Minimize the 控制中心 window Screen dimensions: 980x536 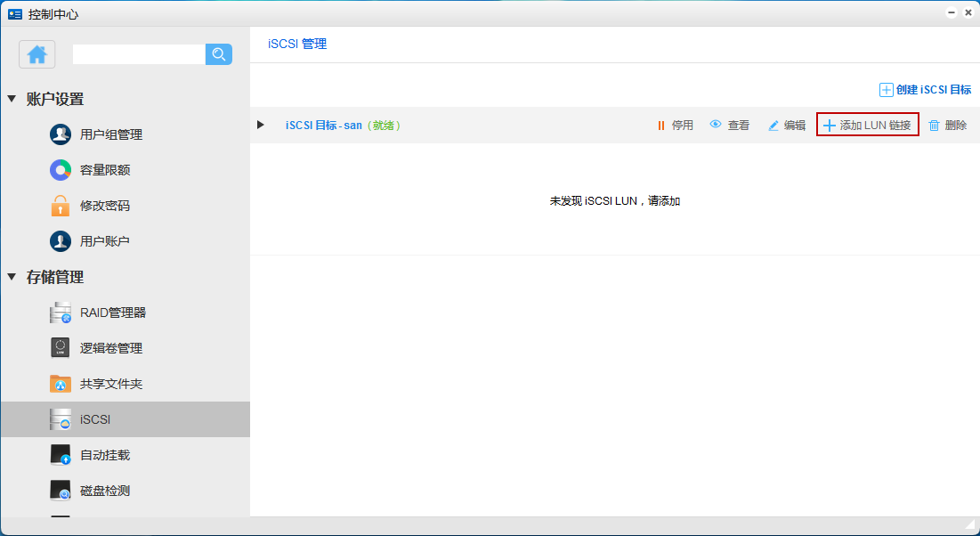click(952, 12)
